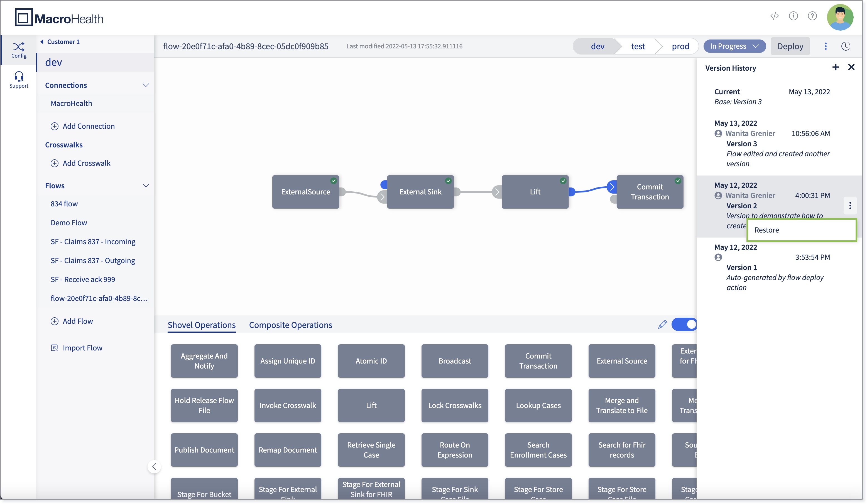Open the user profile avatar
867x504 pixels.
click(840, 17)
